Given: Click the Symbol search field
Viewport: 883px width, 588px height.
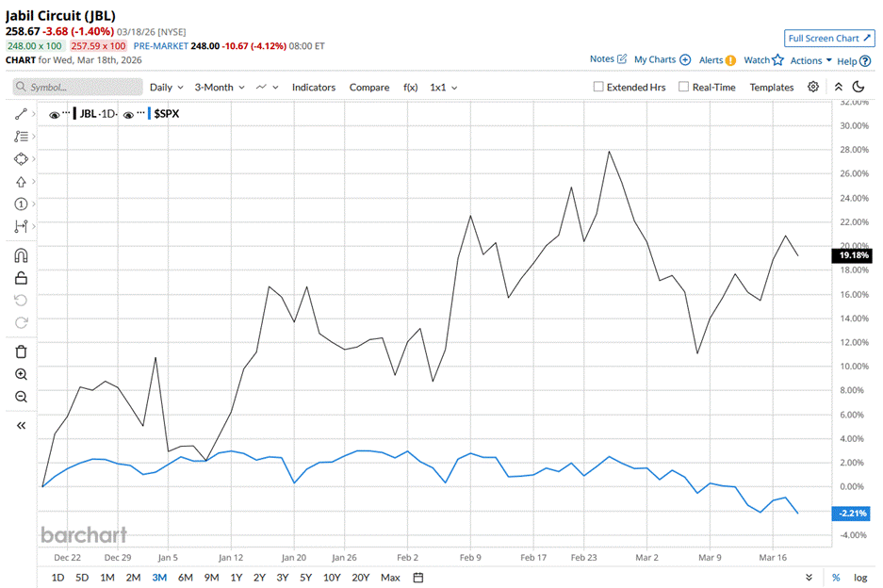Looking at the screenshot, I should (77, 87).
